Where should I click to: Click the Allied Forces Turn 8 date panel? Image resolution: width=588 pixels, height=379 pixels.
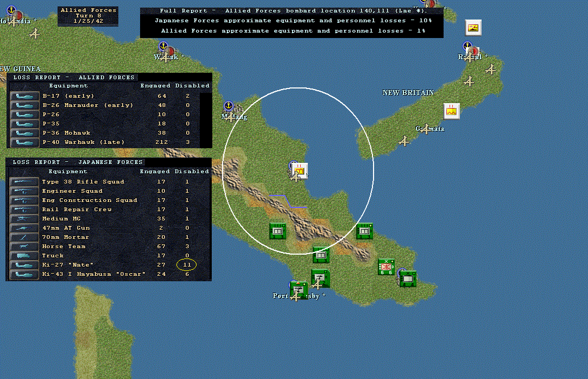pyautogui.click(x=88, y=16)
